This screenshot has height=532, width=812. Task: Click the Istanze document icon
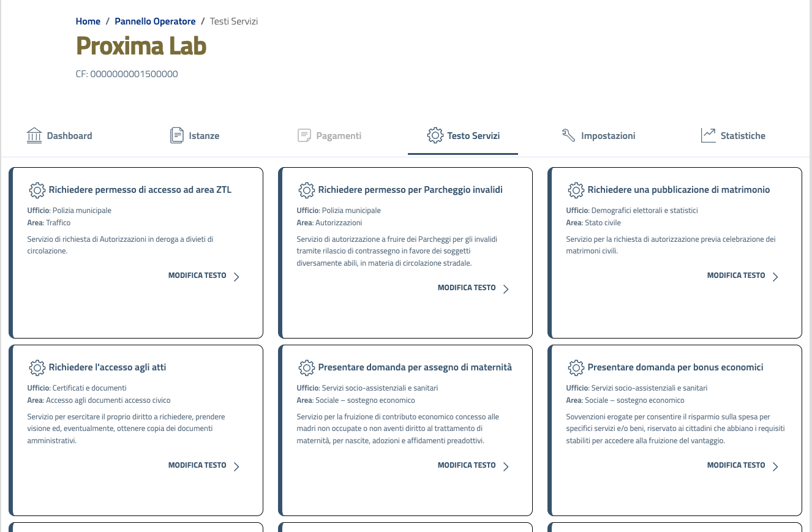(x=177, y=135)
